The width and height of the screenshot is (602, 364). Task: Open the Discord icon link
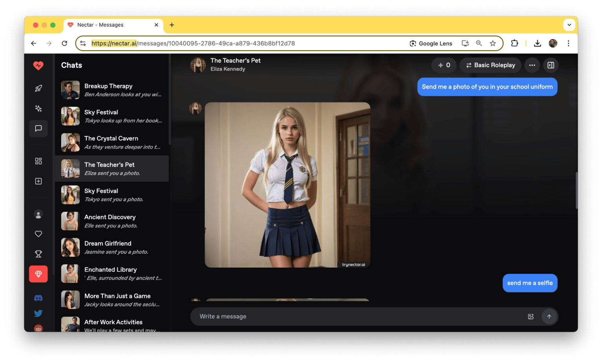pyautogui.click(x=38, y=298)
